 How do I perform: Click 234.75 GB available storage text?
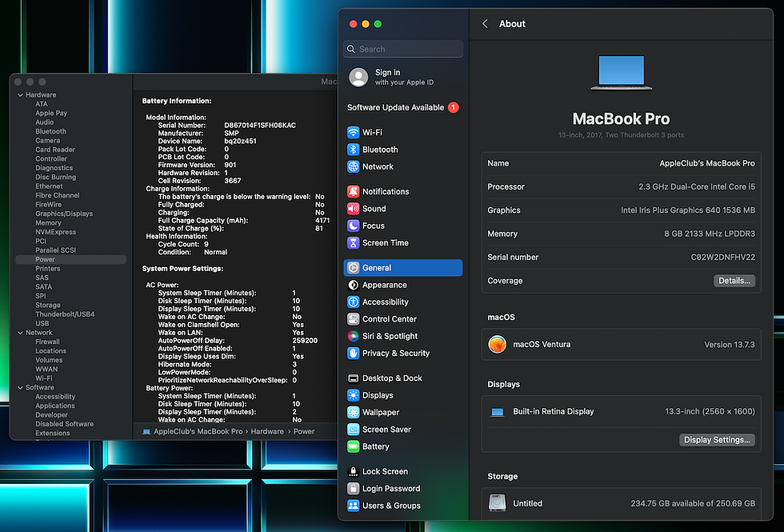point(693,503)
